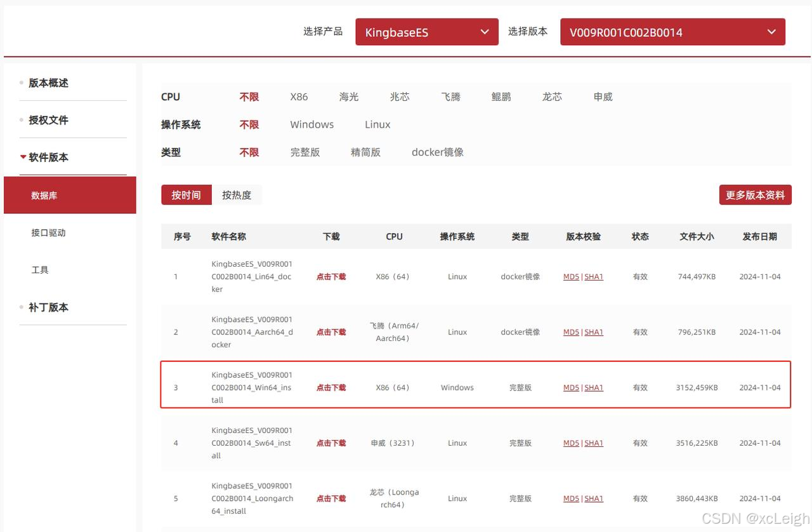Filter type by docker镜像

point(438,152)
